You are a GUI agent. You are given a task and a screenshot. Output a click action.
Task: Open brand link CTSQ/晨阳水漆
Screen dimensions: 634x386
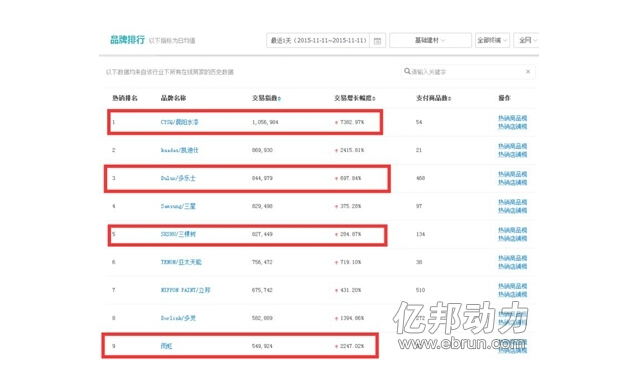(x=180, y=122)
